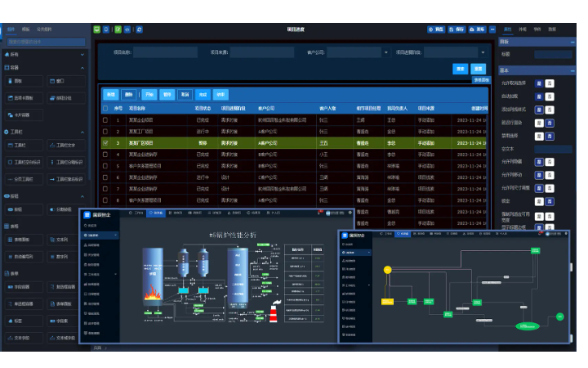Focus the 项目名称 input field

pos(165,52)
